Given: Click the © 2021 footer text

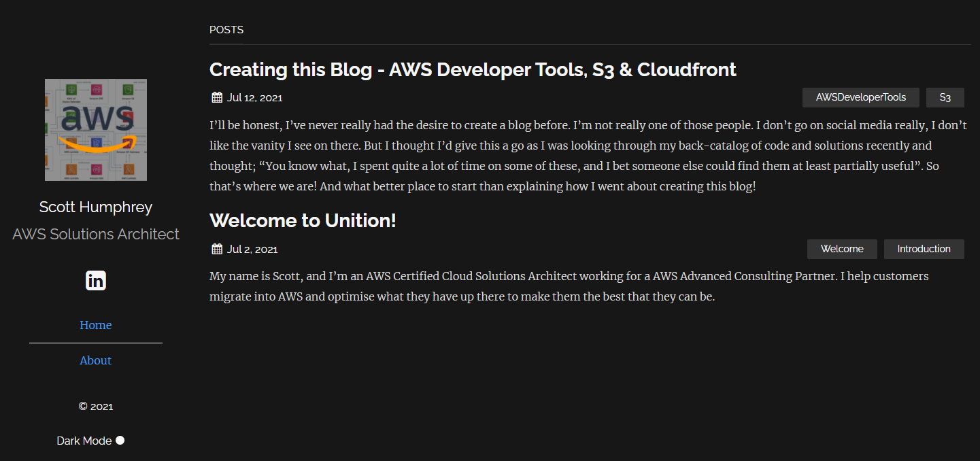Looking at the screenshot, I should (96, 407).
